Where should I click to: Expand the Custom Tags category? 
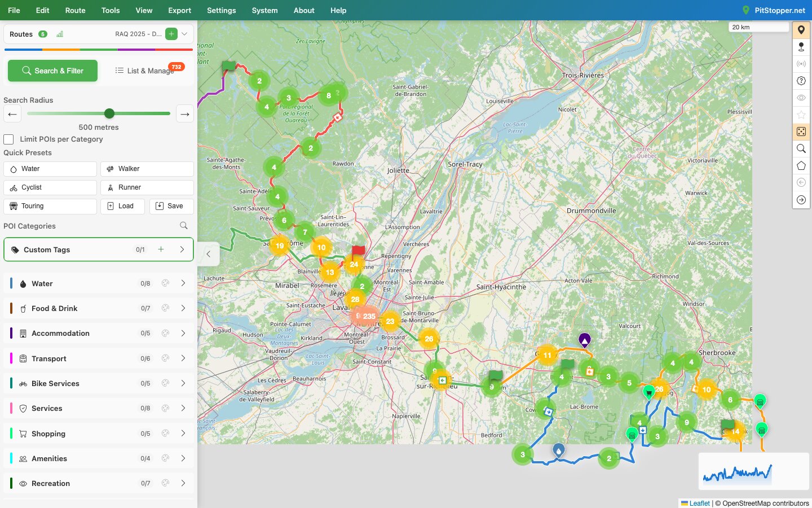(x=182, y=249)
